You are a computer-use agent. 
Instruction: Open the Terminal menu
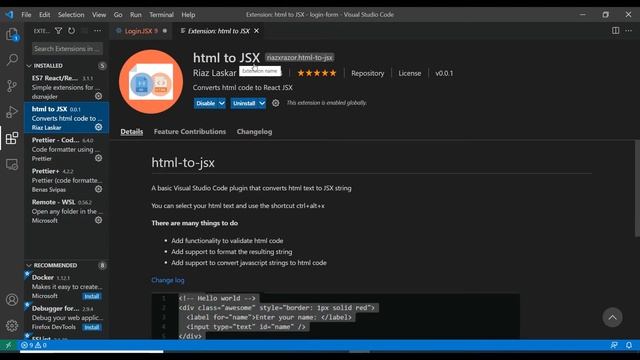pos(161,15)
